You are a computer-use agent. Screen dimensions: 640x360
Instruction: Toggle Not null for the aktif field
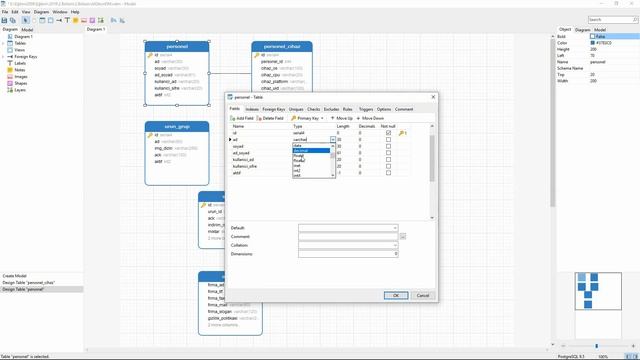[x=388, y=173]
